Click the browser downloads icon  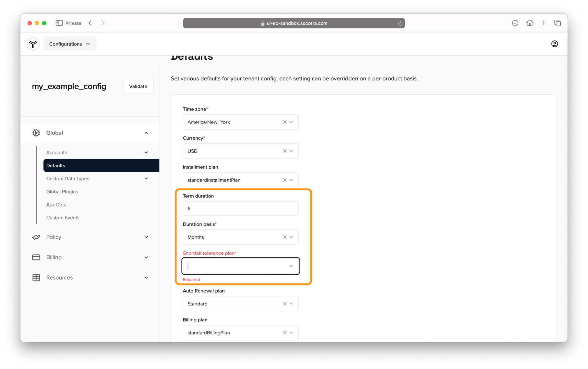515,23
